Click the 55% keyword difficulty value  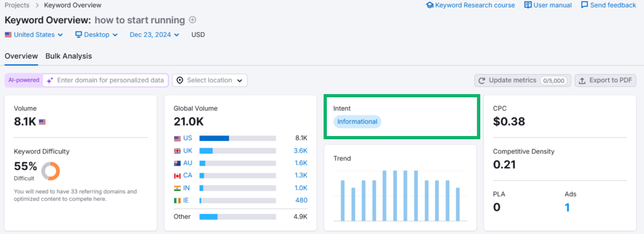pos(26,166)
